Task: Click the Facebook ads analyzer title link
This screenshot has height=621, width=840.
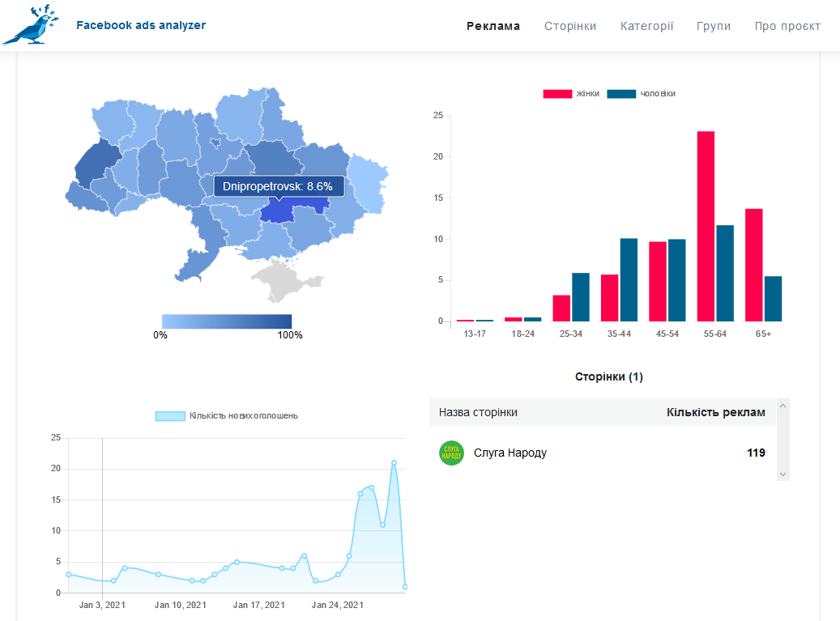Action: (x=141, y=25)
